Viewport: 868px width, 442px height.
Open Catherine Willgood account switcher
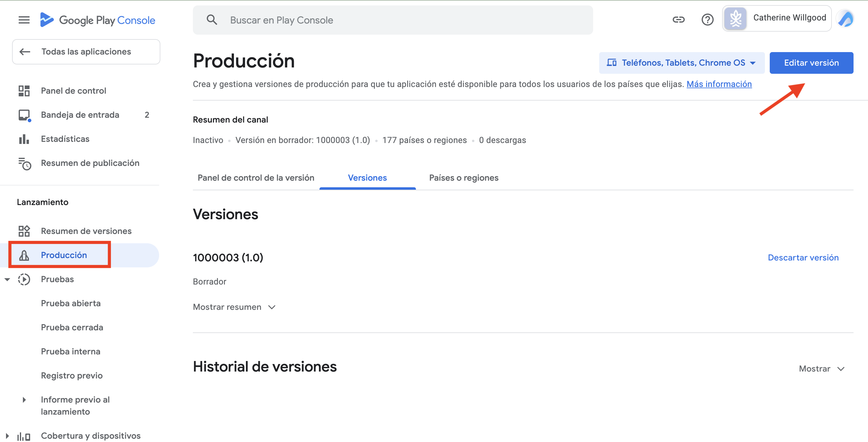777,19
